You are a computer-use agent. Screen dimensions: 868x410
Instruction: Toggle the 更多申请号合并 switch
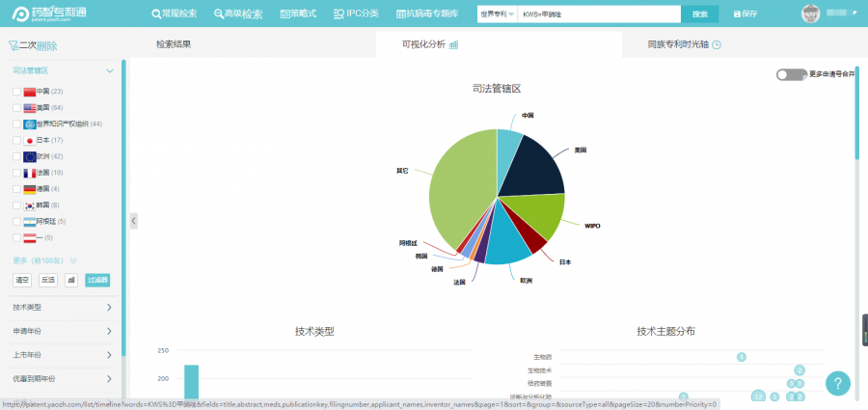point(790,73)
